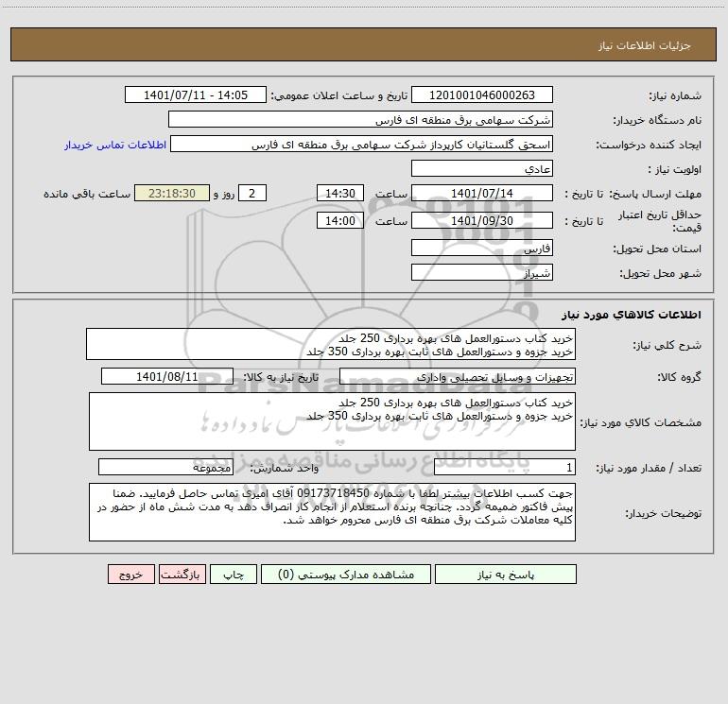Viewport: 728px width, 704px height.
Task: Click quantity field showing 1
Action: point(505,467)
